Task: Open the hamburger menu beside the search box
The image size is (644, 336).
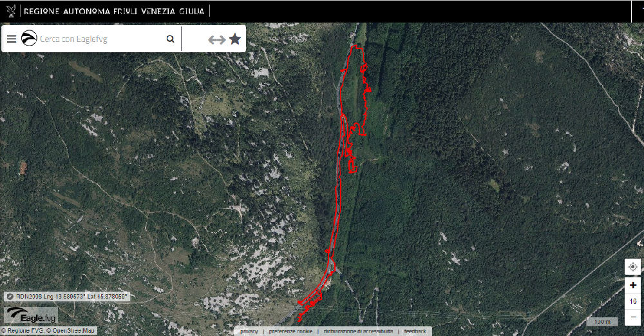Action: tap(12, 39)
